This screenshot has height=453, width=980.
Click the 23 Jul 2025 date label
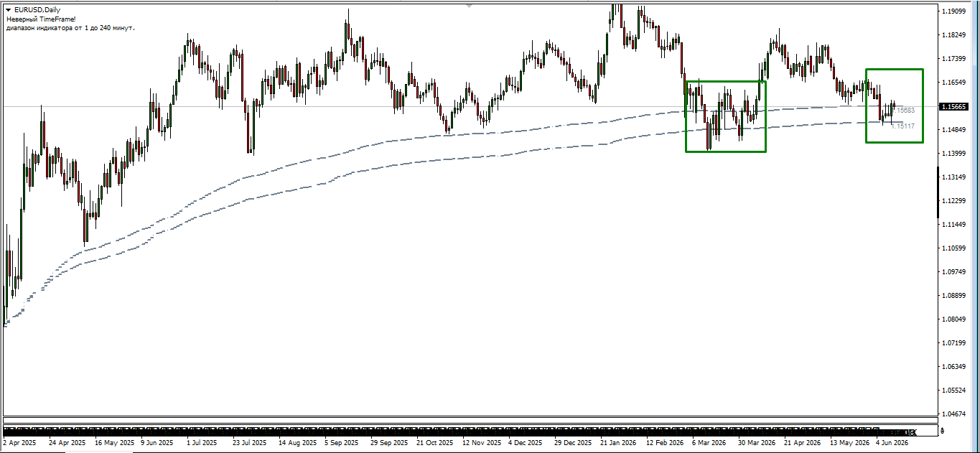[x=249, y=444]
